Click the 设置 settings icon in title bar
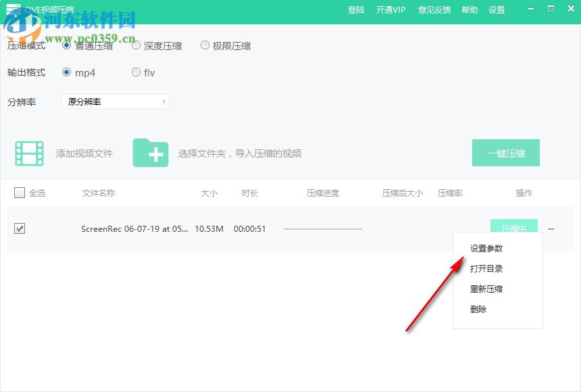 pos(497,10)
